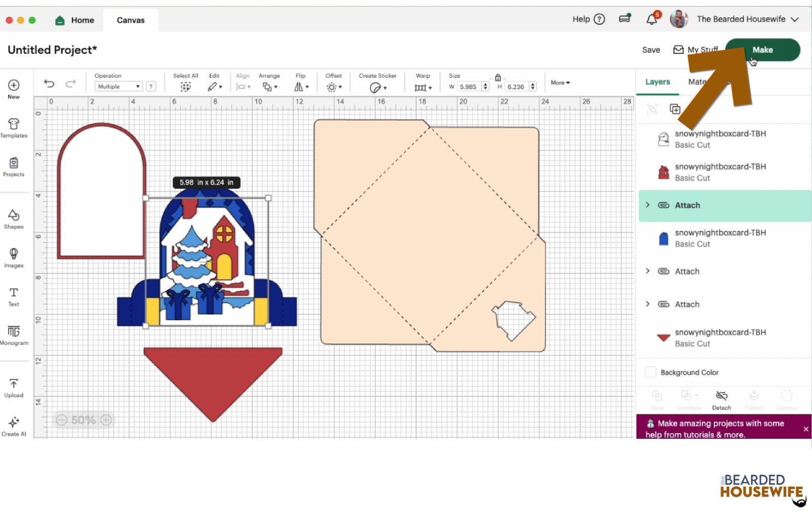Toggle the Background Color checkbox
812x516 pixels.
pos(651,372)
